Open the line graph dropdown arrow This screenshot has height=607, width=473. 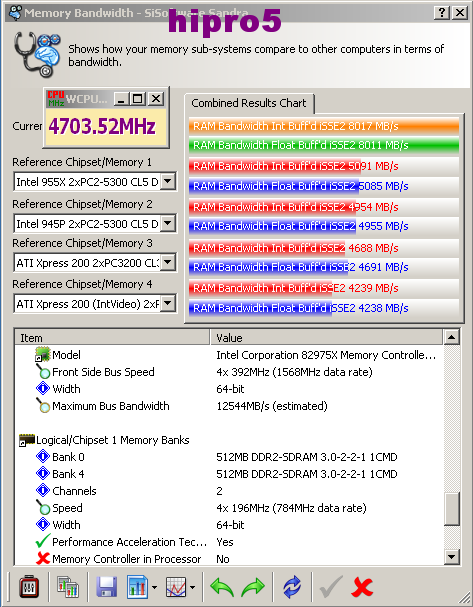(x=192, y=587)
